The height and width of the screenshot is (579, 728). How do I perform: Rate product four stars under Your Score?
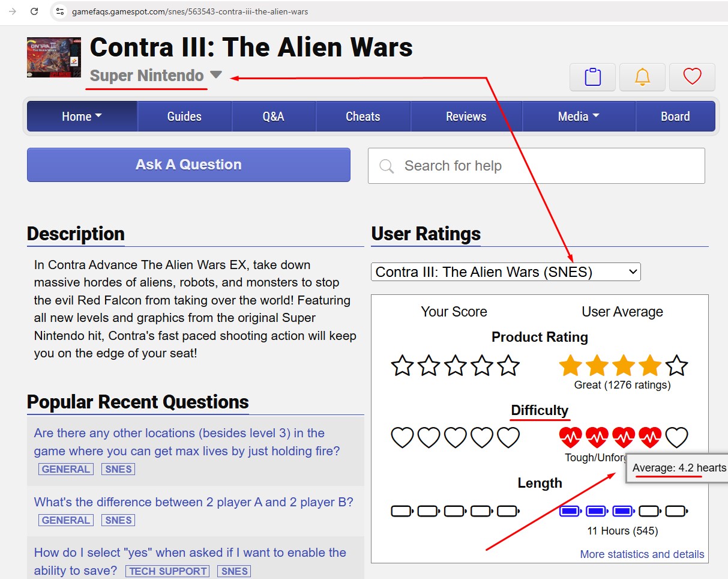click(x=481, y=365)
